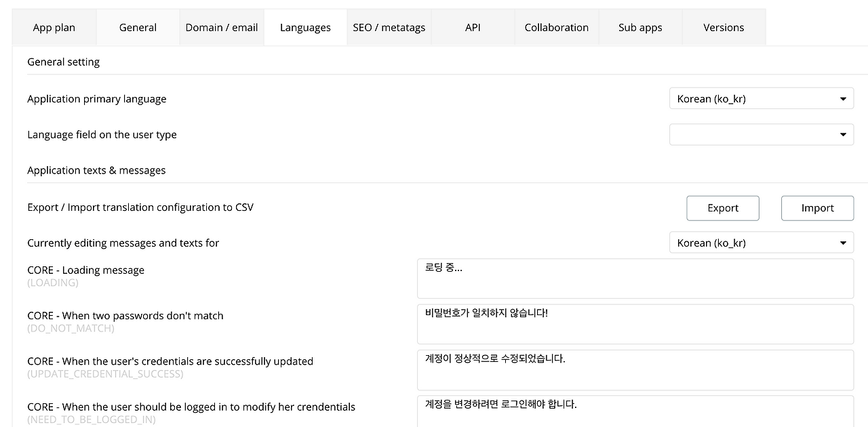868x427 pixels.
Task: View the Versions tab
Action: point(724,27)
